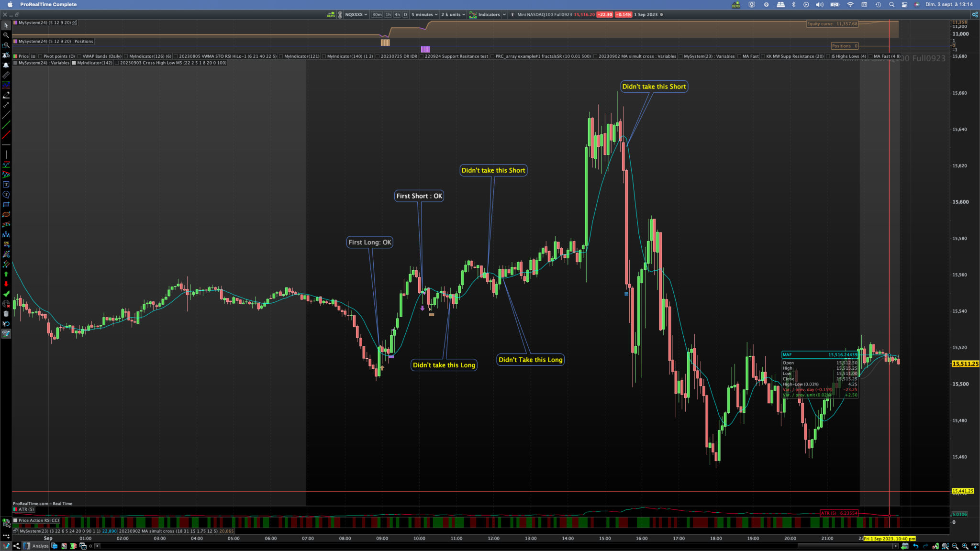Select the magnifier zoom tool

pyautogui.click(x=6, y=35)
